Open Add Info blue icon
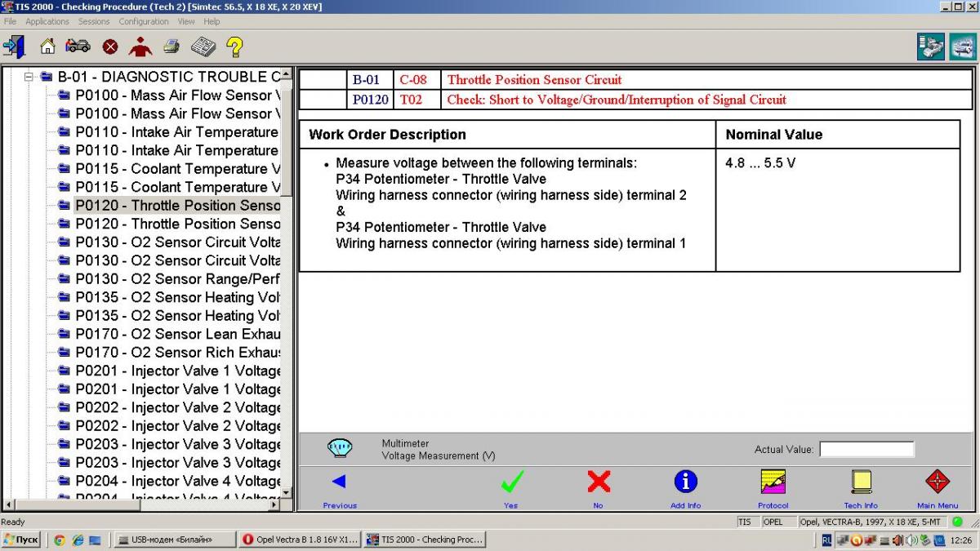Image resolution: width=980 pixels, height=551 pixels. click(x=685, y=482)
